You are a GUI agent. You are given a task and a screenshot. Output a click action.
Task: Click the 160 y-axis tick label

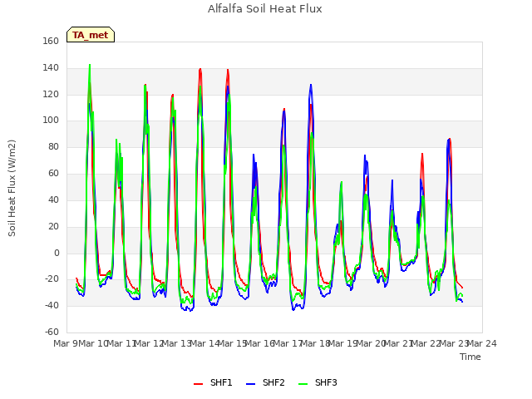51,41
